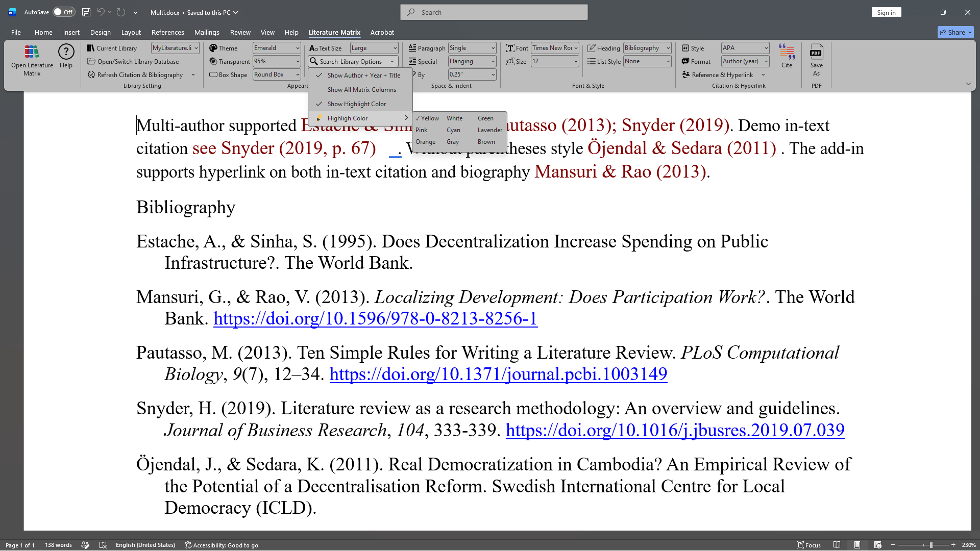Image resolution: width=980 pixels, height=551 pixels.
Task: Uncheck Show Author + Year + Title
Action: pos(360,76)
